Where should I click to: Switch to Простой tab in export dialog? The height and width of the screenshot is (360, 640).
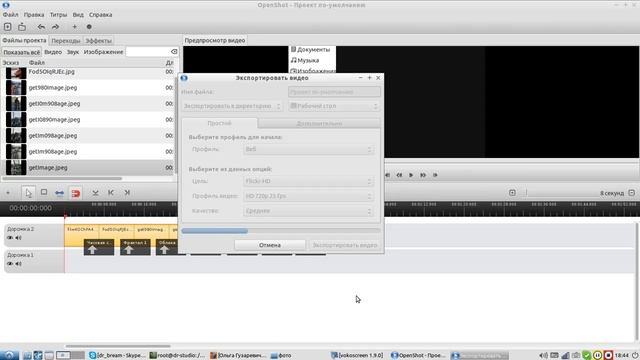pos(220,123)
